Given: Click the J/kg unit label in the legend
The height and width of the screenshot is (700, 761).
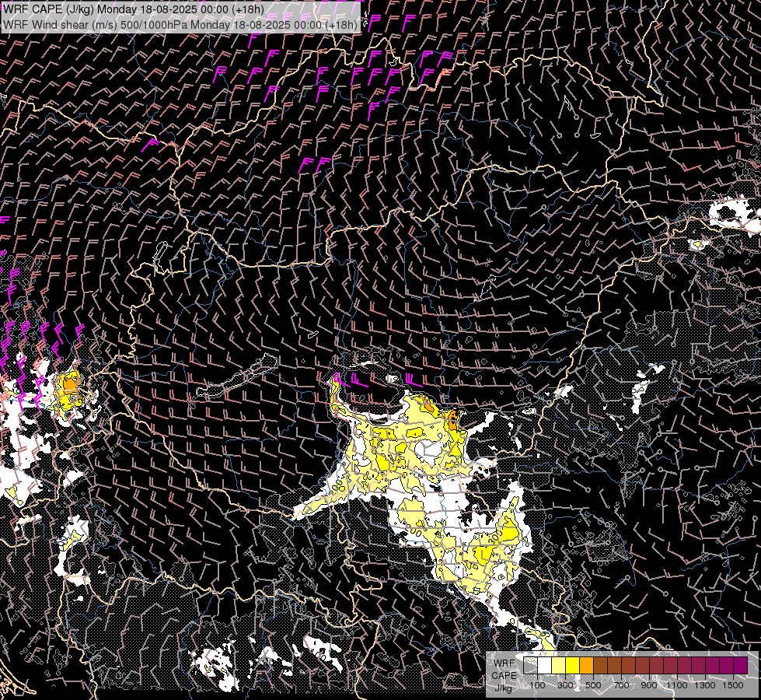Looking at the screenshot, I should [504, 688].
